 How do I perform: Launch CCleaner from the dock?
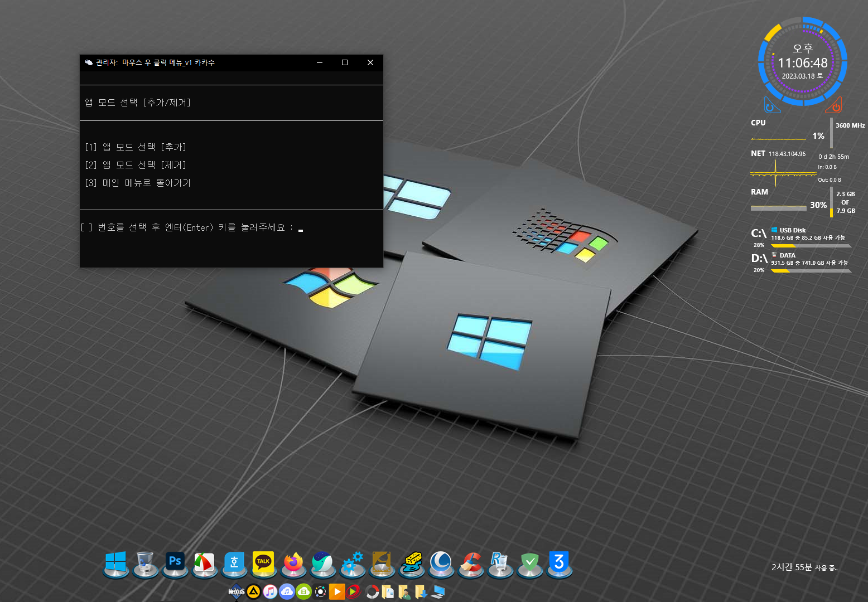click(x=471, y=564)
